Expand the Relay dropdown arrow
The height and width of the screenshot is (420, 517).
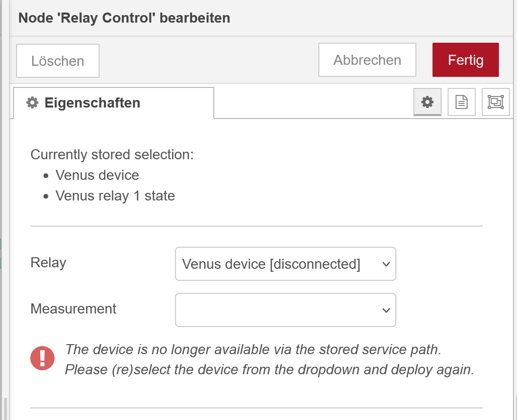[386, 264]
